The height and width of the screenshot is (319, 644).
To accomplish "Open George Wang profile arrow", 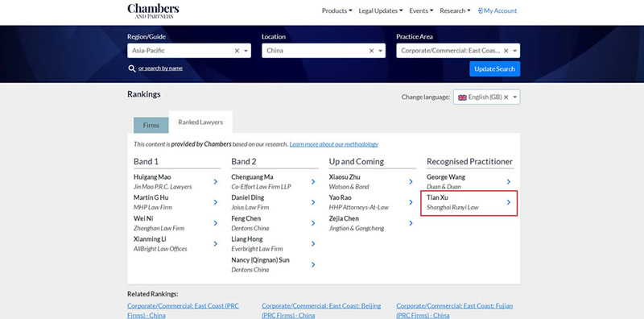I will pos(509,182).
